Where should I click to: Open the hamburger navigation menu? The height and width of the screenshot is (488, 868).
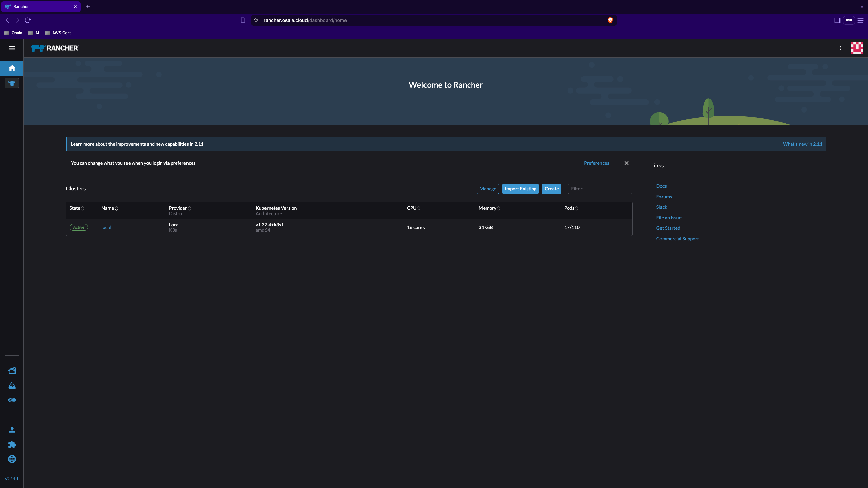coord(12,48)
